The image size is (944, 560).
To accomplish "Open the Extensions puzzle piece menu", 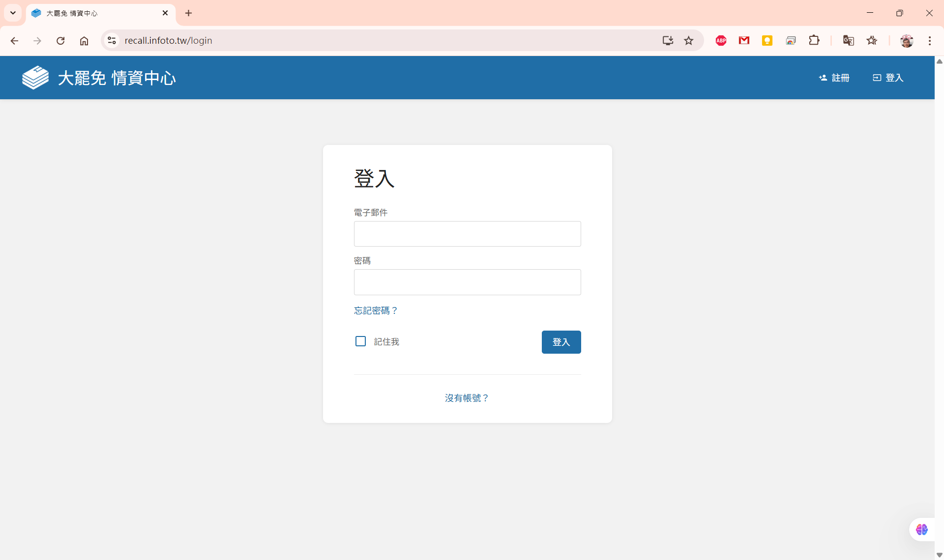I will click(814, 41).
